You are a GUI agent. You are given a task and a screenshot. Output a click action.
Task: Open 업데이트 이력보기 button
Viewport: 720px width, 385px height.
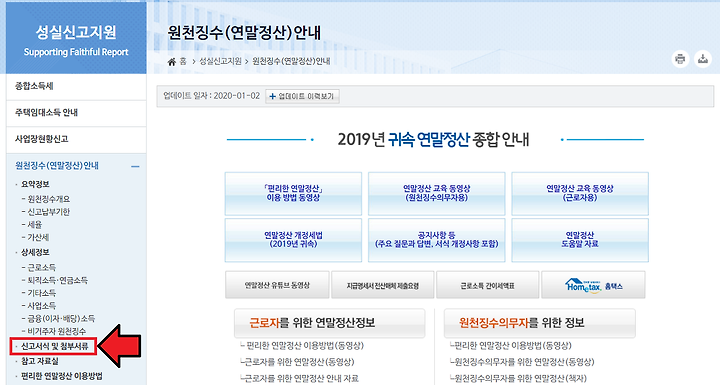(302, 96)
